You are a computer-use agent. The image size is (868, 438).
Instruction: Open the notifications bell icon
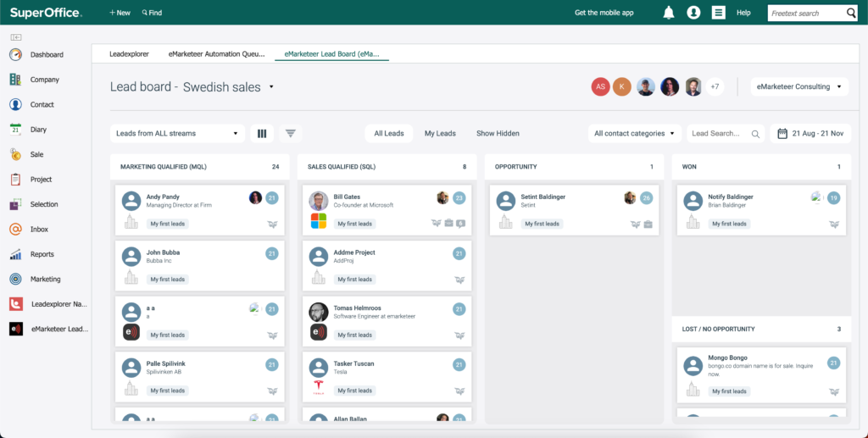669,13
